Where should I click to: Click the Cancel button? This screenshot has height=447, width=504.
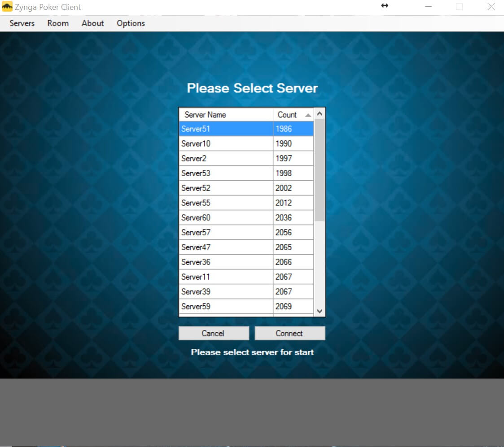coord(214,333)
